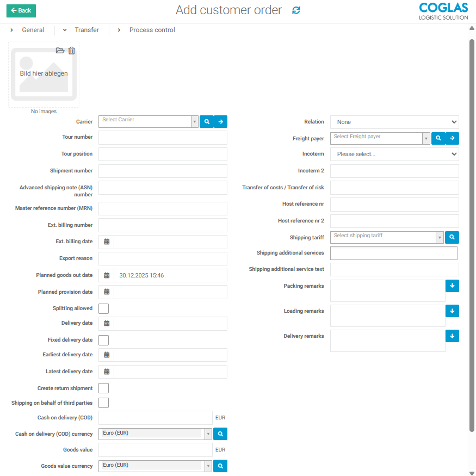Open calendar for Planned goods out date

[x=107, y=275]
